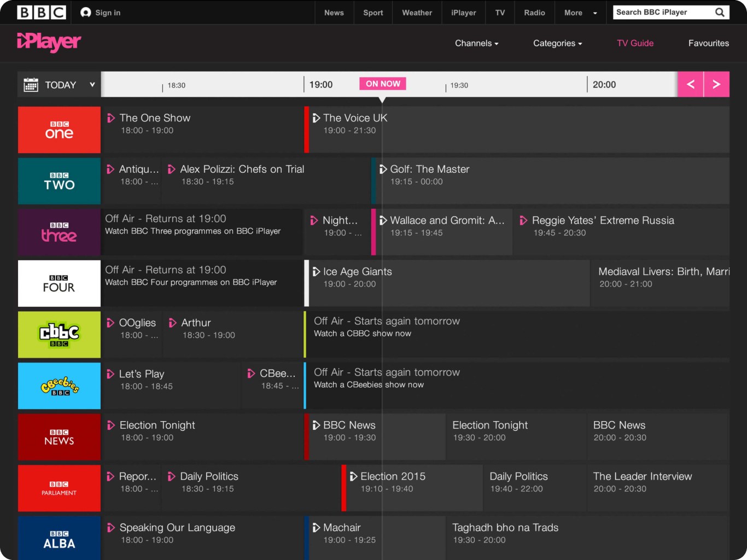The height and width of the screenshot is (560, 747).
Task: Open Watch BBC Three programmes on iPlayer
Action: 192,231
